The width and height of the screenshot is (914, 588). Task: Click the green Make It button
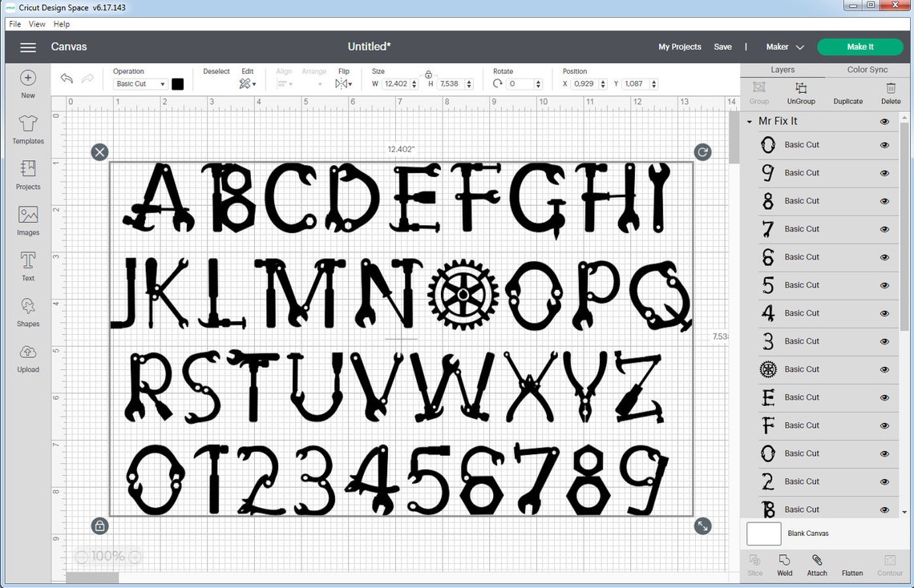pos(859,46)
